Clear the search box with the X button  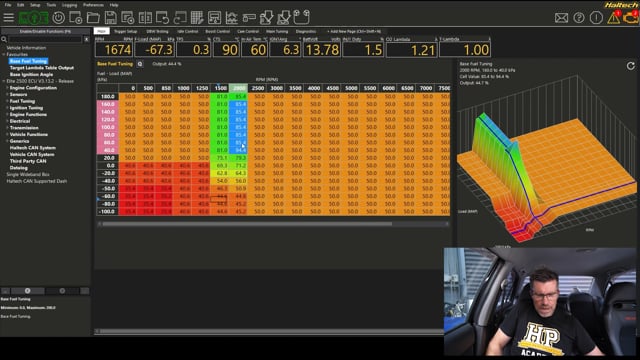click(87, 39)
